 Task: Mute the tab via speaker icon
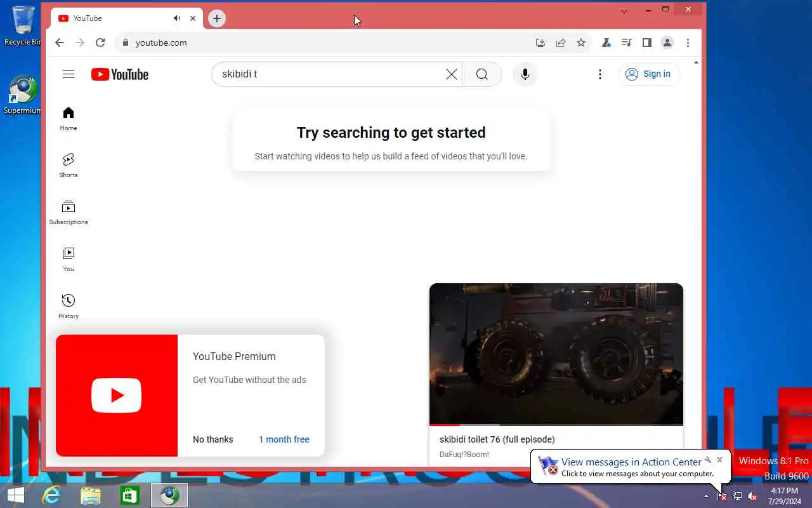tap(176, 18)
